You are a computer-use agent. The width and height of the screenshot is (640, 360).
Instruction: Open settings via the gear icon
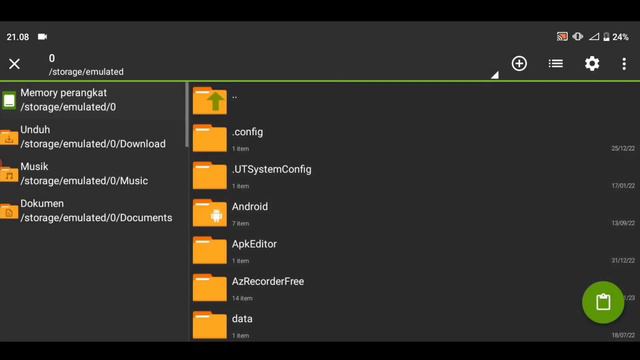(x=592, y=64)
